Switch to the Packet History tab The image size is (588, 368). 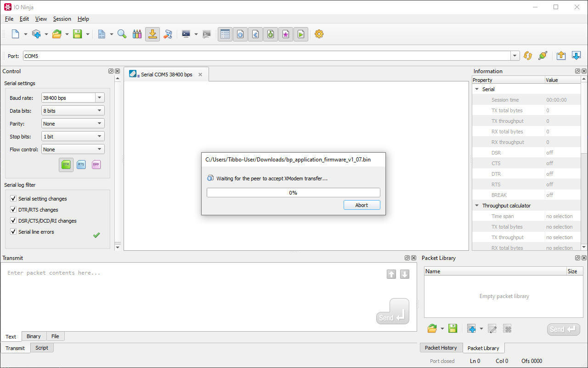pos(441,348)
